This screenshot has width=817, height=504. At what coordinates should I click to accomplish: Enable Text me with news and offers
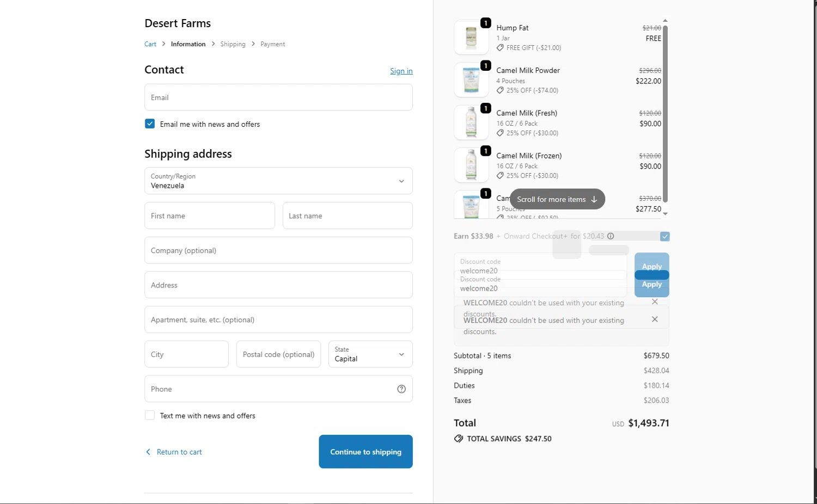pos(150,415)
